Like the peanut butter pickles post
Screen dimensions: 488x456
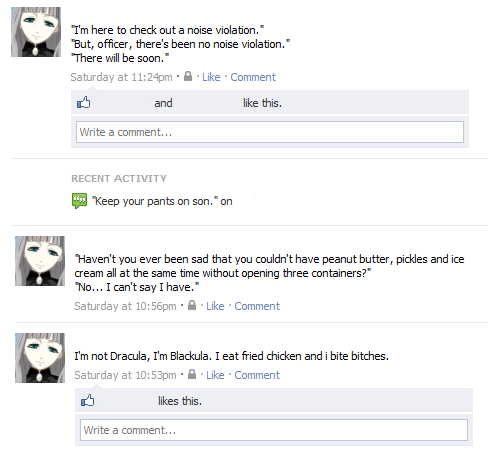click(215, 306)
